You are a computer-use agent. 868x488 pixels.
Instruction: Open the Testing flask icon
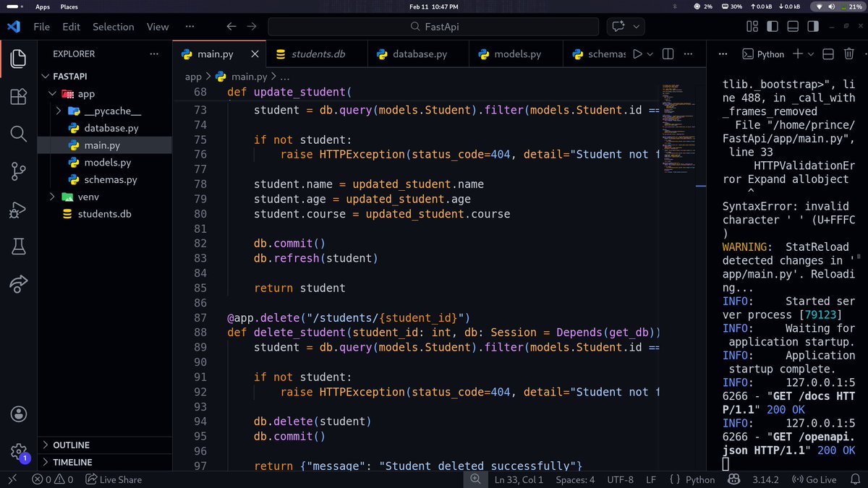[x=18, y=247]
